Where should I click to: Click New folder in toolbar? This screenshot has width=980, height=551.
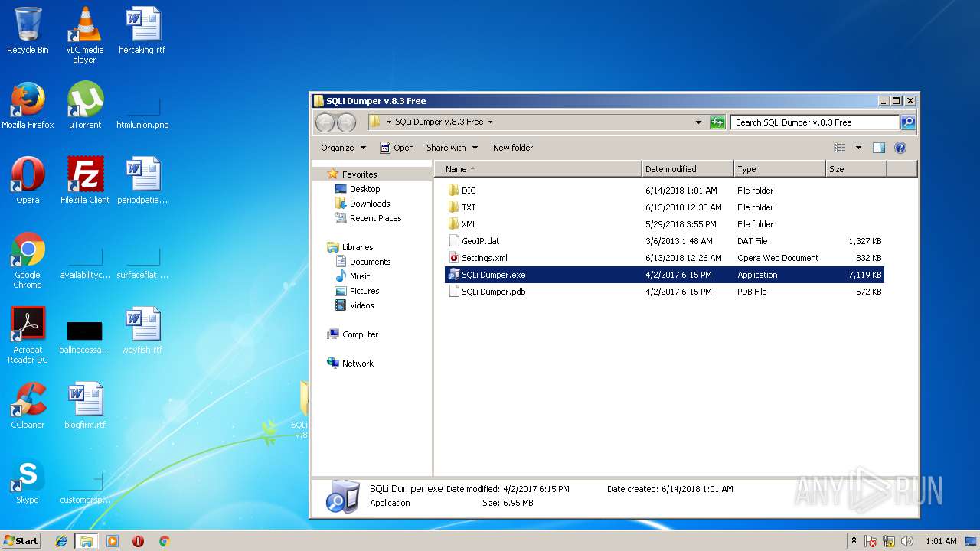pyautogui.click(x=513, y=148)
